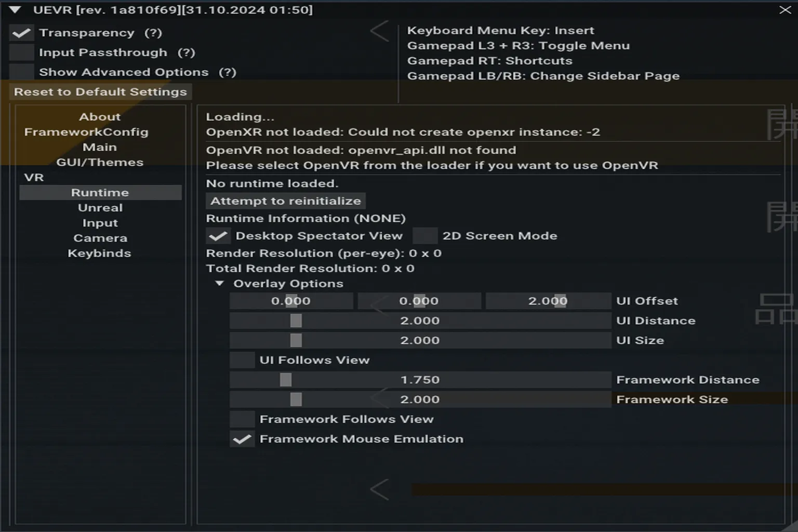Collapse the VR sidebar group
The image size is (798, 532).
(x=34, y=178)
